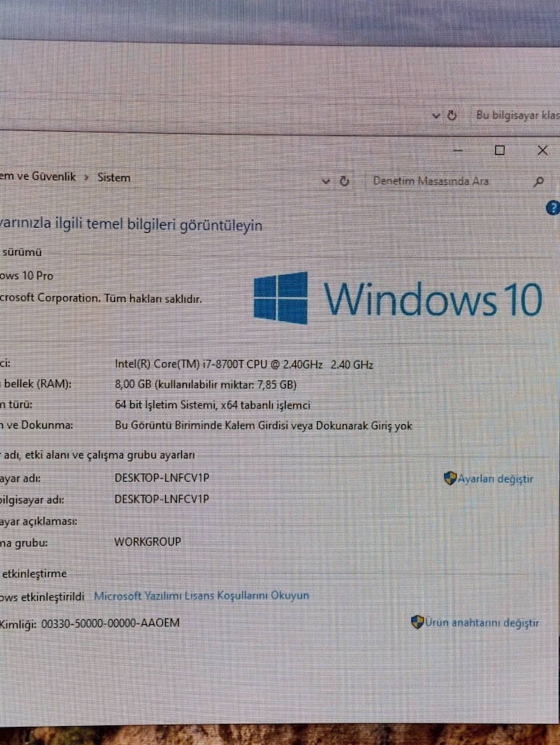Open the Ürün anahtarını değiştir link
Viewport: 560px width, 745px height.
coord(481,623)
